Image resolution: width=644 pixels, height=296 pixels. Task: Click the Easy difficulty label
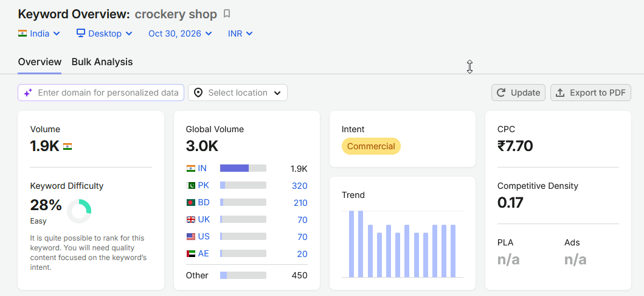(x=38, y=221)
